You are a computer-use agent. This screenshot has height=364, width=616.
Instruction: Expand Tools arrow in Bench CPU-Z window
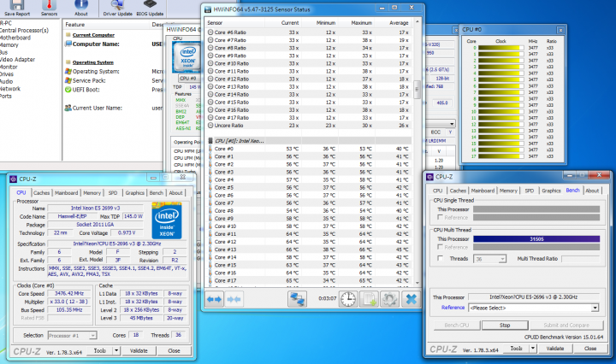pos(533,349)
